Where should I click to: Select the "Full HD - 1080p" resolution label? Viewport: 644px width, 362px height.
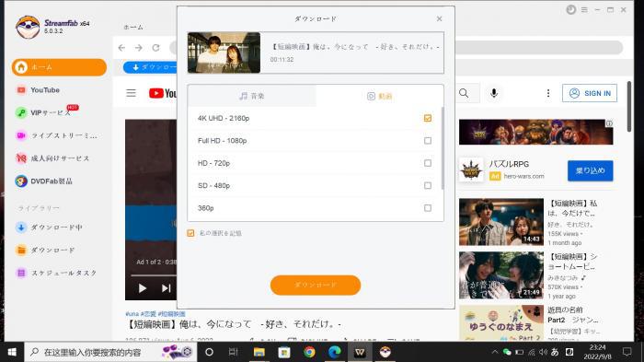click(223, 141)
